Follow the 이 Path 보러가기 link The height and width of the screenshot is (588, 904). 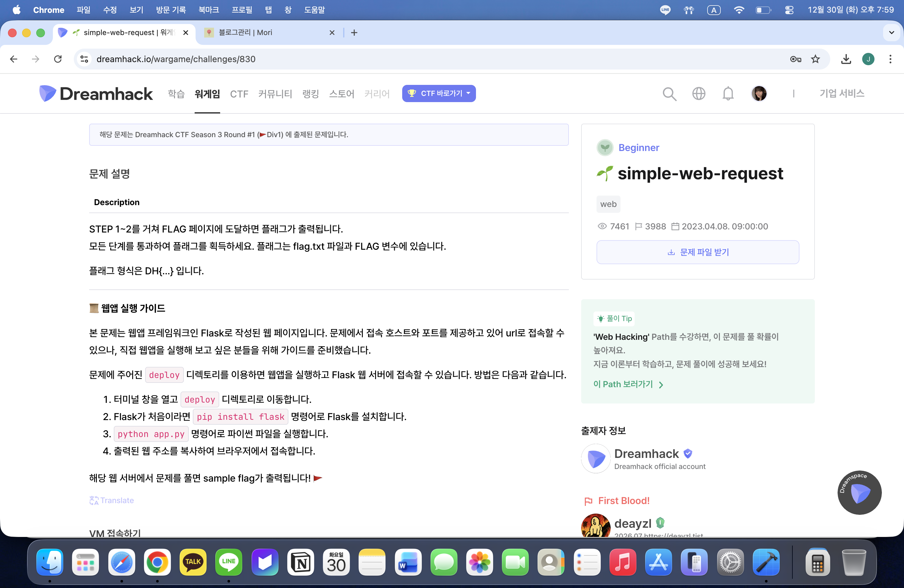[628, 384]
